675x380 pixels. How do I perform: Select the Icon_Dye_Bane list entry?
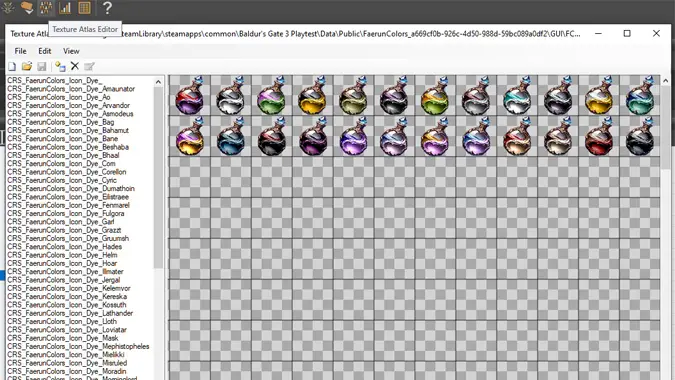[x=62, y=139]
